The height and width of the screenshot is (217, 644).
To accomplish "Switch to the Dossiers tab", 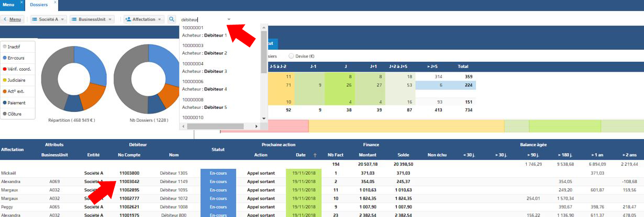I will (x=39, y=5).
